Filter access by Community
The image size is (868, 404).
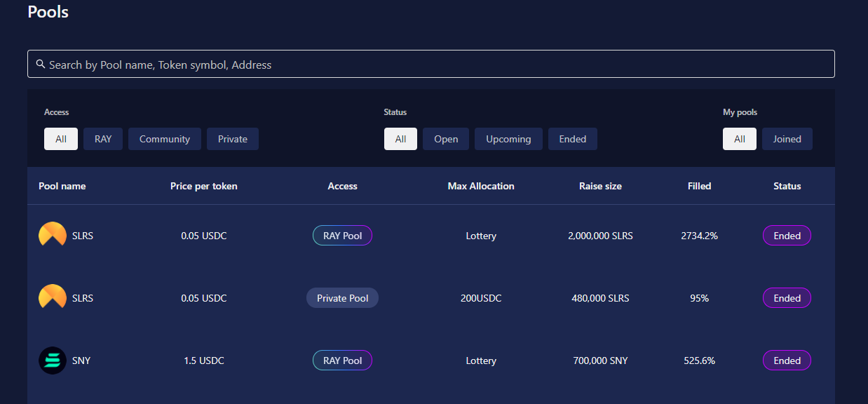(x=165, y=139)
